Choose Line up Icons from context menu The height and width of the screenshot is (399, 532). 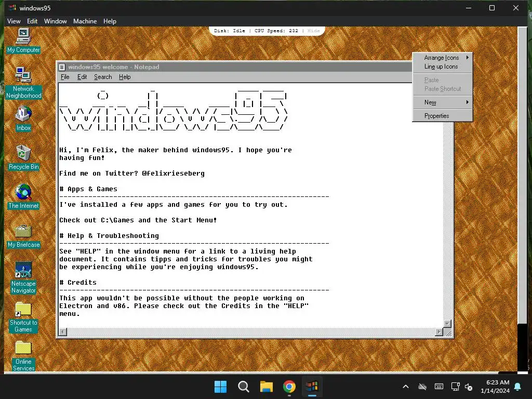(x=443, y=66)
